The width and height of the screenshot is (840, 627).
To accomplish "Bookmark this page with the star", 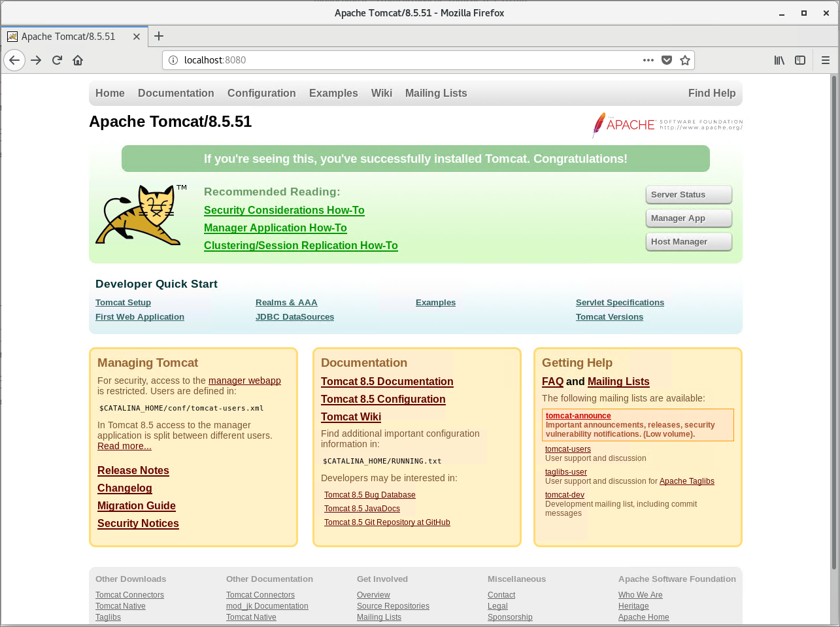I will point(685,60).
